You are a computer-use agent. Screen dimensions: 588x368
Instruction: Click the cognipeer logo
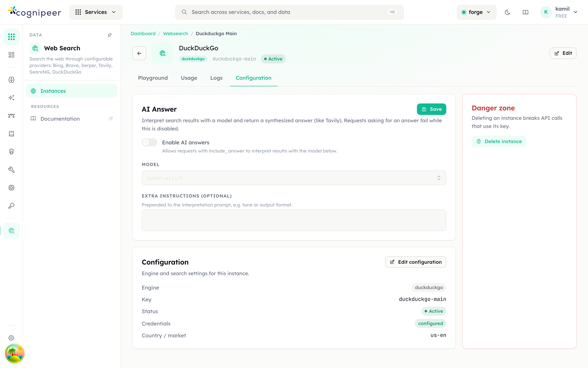[35, 12]
